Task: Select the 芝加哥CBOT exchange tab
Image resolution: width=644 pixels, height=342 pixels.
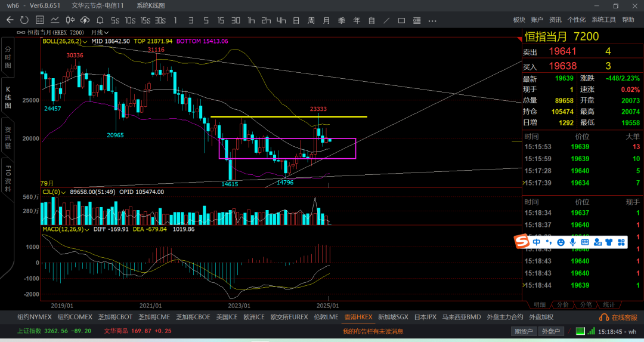Action: (x=116, y=317)
